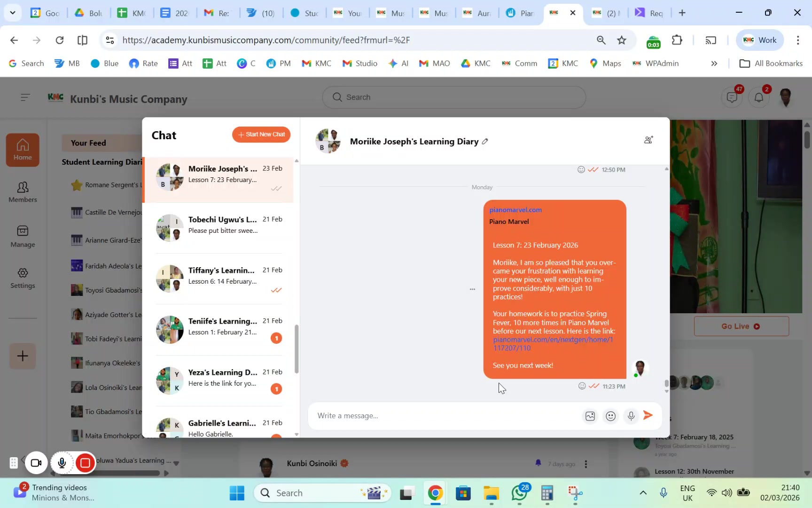Click the image attachment icon
812x508 pixels.
pyautogui.click(x=590, y=416)
